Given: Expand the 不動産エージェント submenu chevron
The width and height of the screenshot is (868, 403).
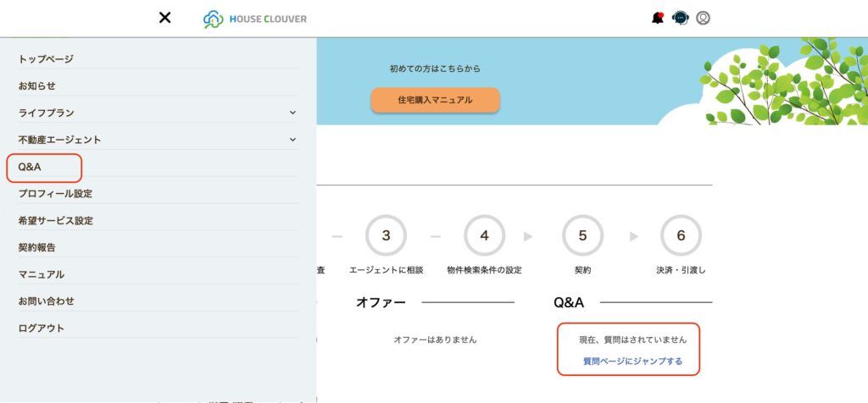Looking at the screenshot, I should click(x=292, y=140).
